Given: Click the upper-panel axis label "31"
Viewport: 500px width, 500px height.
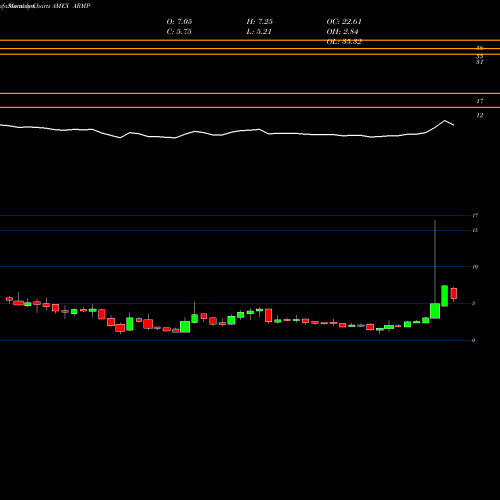Looking at the screenshot, I should (x=480, y=62).
